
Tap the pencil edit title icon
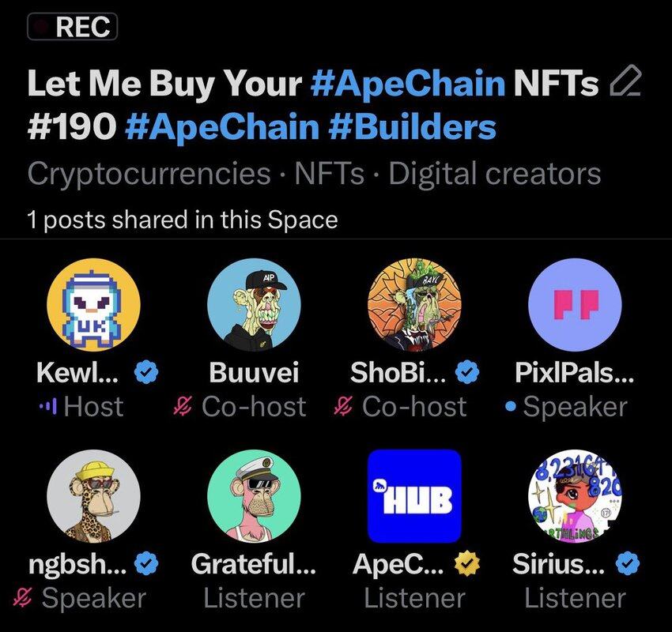point(626,83)
